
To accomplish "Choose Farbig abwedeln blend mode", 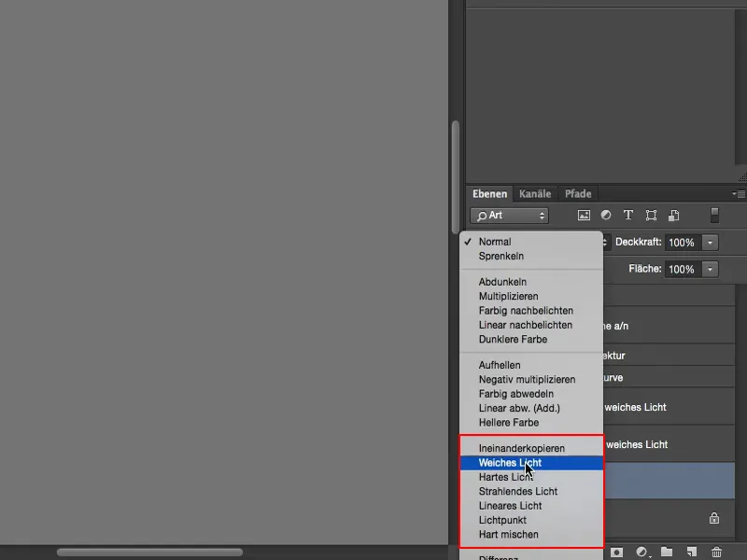I will [531, 394].
